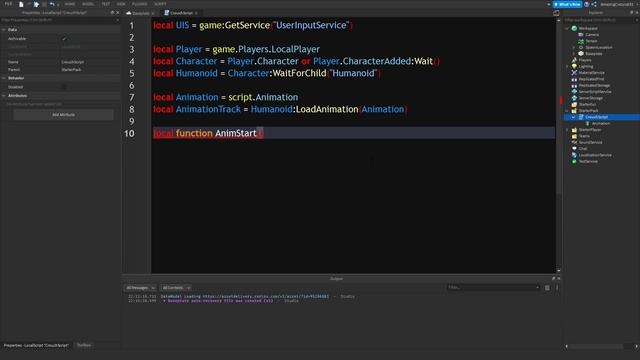Screen dimensions: 640x360
Task: Collapse the Data section in Properties
Action: click(x=4, y=30)
